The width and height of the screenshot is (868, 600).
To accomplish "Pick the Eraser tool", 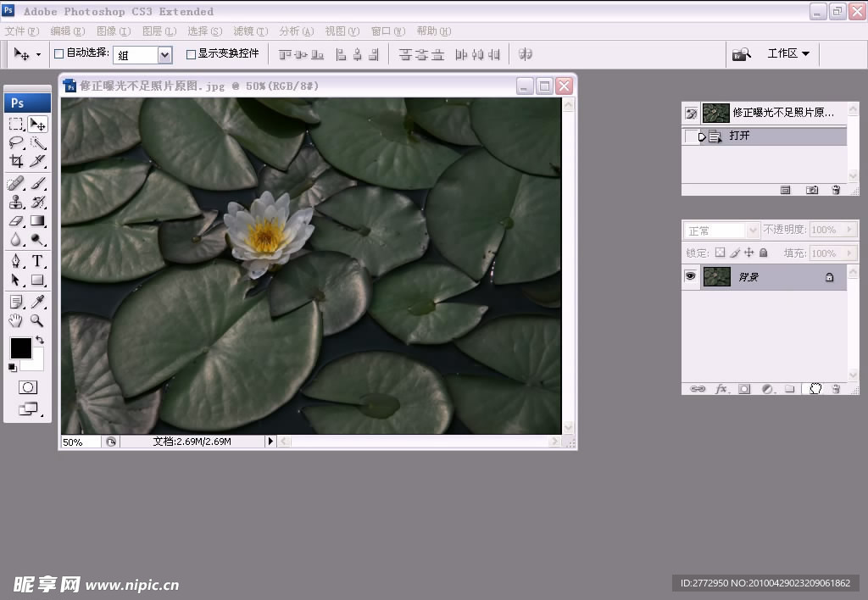I will click(x=16, y=220).
